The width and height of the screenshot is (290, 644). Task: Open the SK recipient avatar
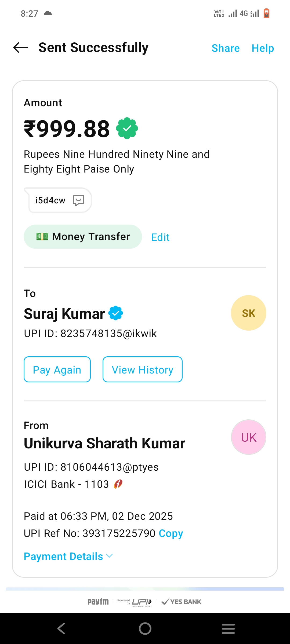[x=248, y=313]
